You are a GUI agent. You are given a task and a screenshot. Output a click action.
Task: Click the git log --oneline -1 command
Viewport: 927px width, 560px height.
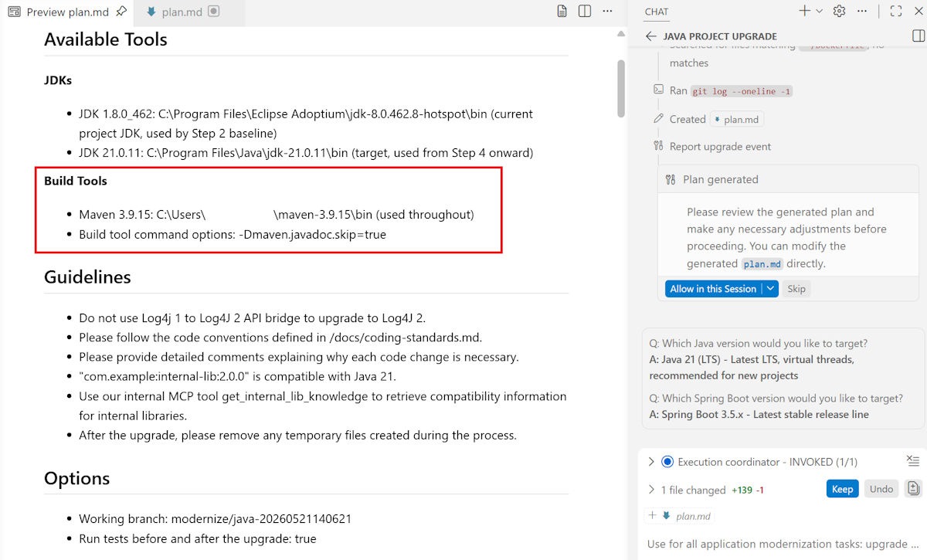742,91
